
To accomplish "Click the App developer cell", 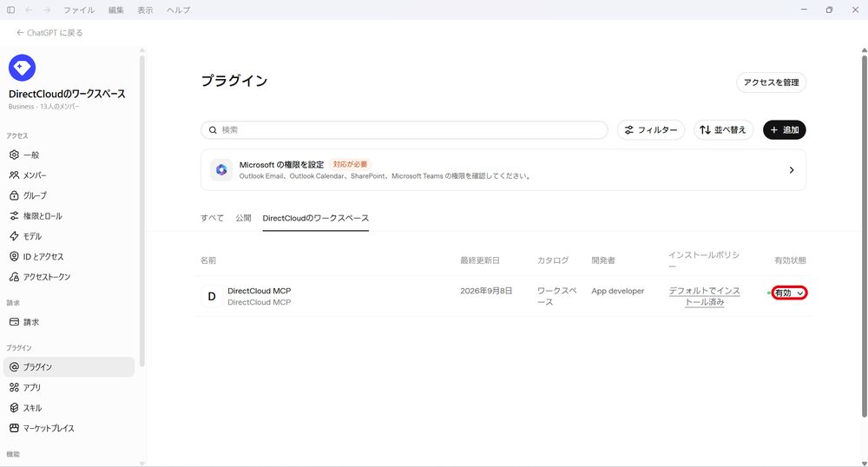I will click(618, 291).
